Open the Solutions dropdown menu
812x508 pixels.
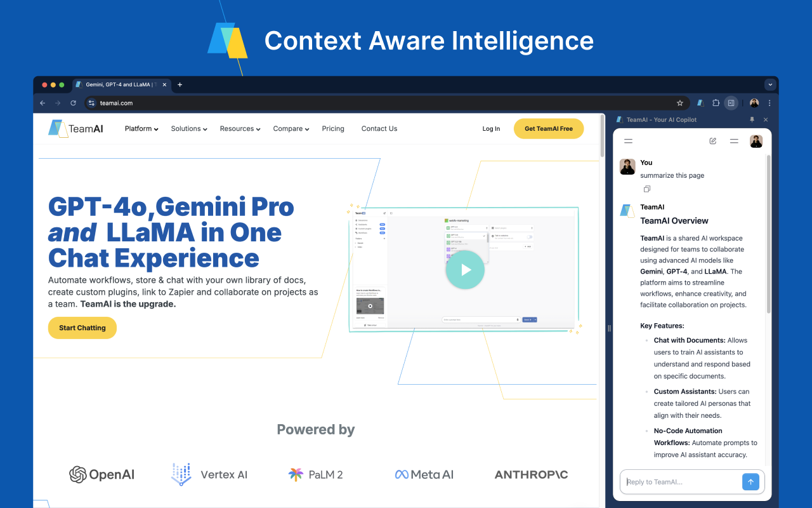pos(188,128)
